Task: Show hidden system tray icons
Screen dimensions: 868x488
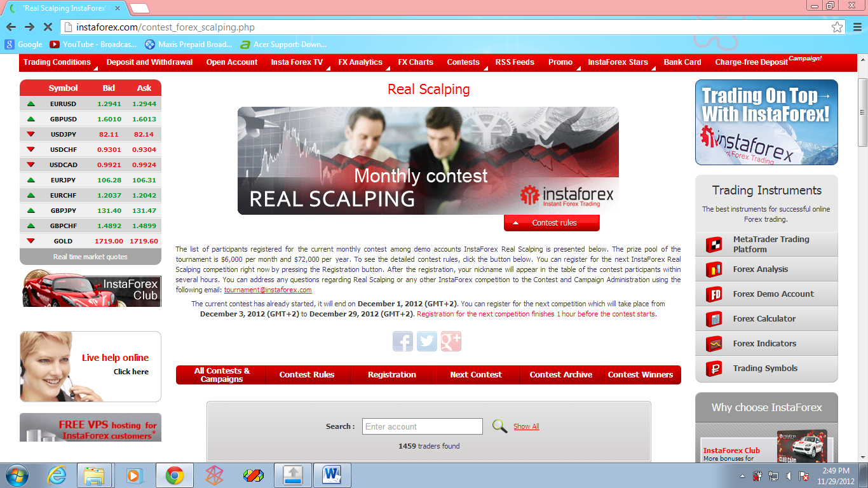Action: 743,476
